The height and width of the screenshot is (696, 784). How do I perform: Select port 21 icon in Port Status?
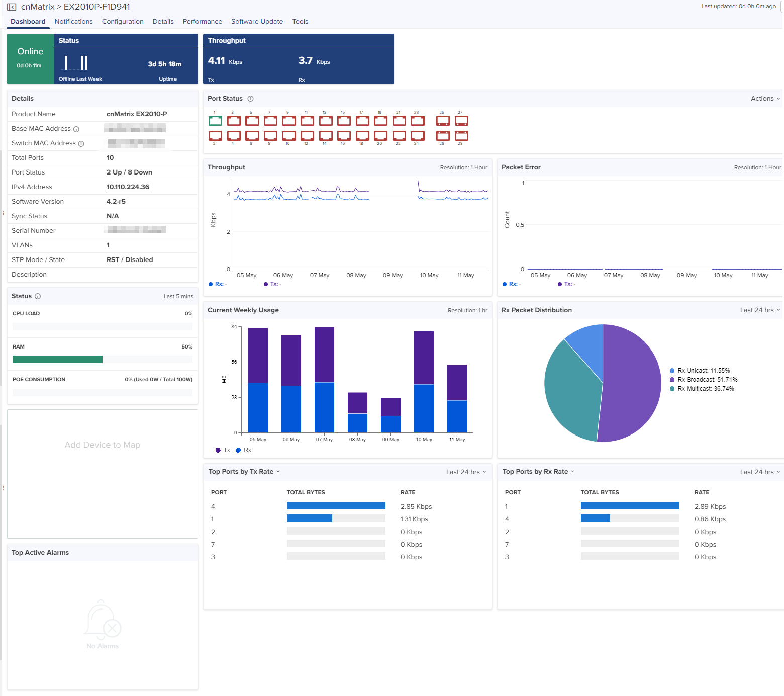pyautogui.click(x=399, y=121)
